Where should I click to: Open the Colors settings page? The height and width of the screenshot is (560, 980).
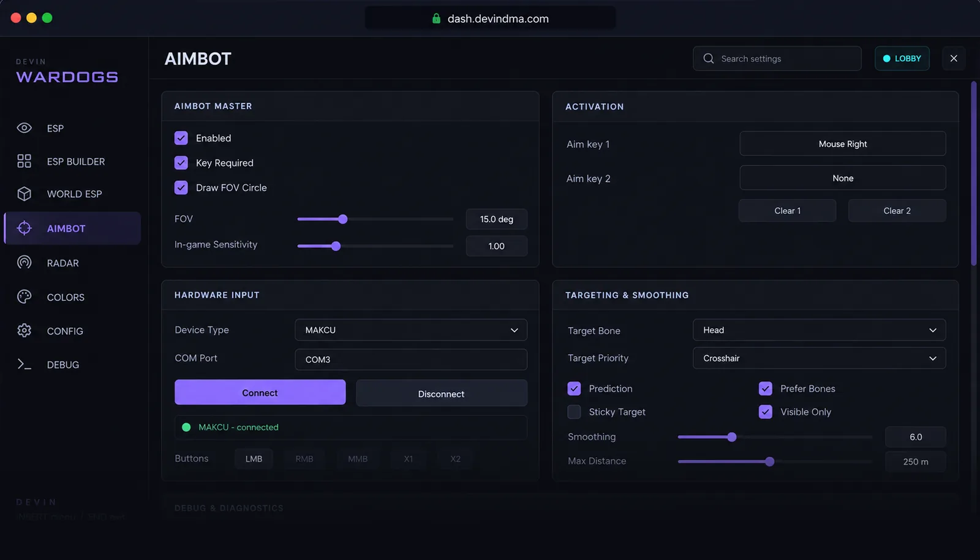pyautogui.click(x=72, y=297)
